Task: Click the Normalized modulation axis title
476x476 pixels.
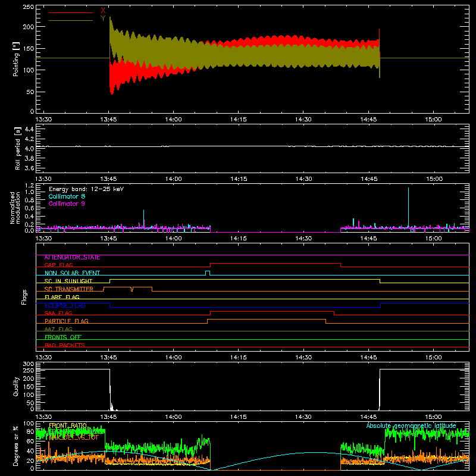Action: pyautogui.click(x=15, y=208)
